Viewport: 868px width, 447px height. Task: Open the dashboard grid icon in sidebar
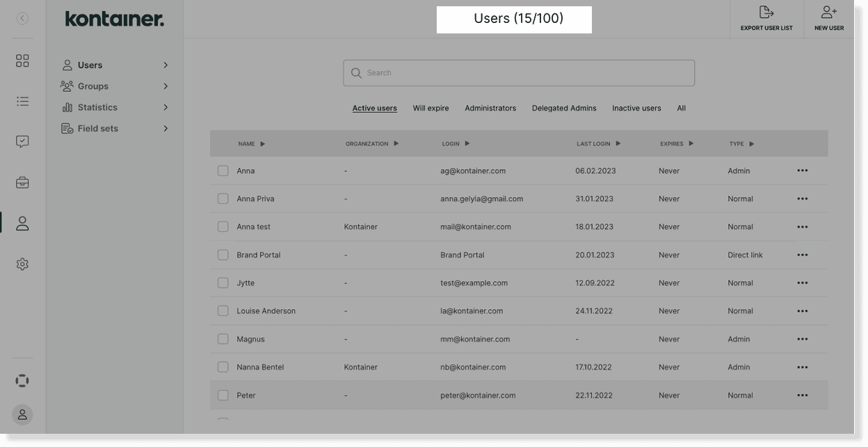pyautogui.click(x=22, y=61)
